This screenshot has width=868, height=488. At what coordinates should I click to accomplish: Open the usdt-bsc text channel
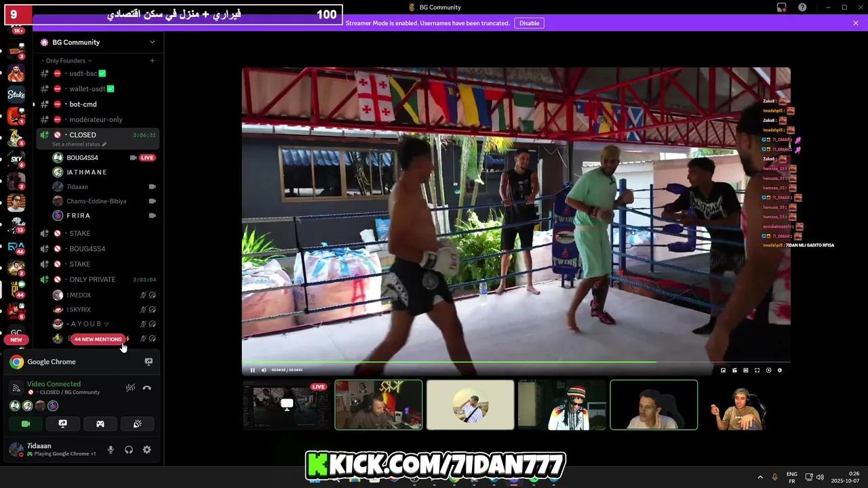point(98,73)
